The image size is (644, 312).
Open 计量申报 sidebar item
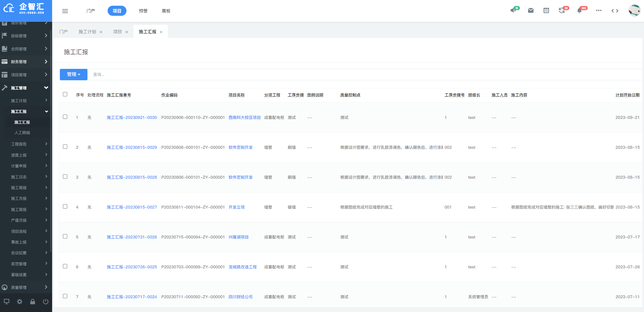click(x=19, y=166)
